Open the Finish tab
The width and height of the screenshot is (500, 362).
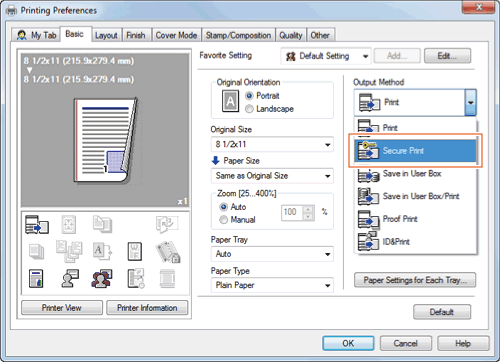pyautogui.click(x=136, y=35)
